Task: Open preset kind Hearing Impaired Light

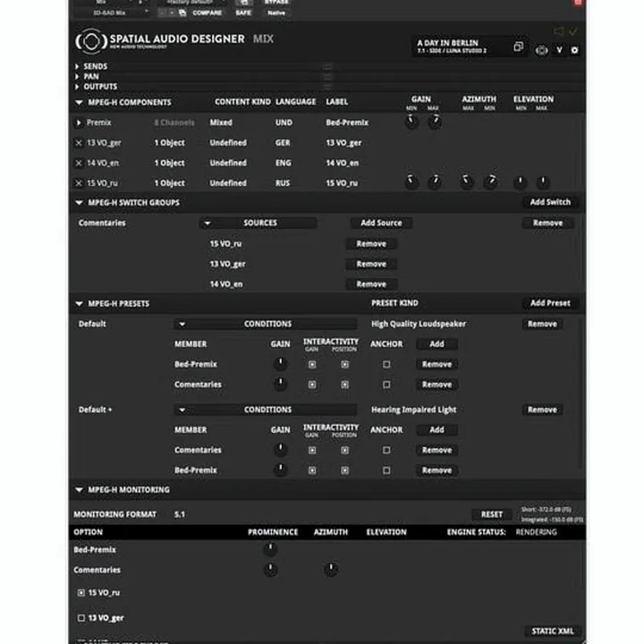Action: pos(413,410)
